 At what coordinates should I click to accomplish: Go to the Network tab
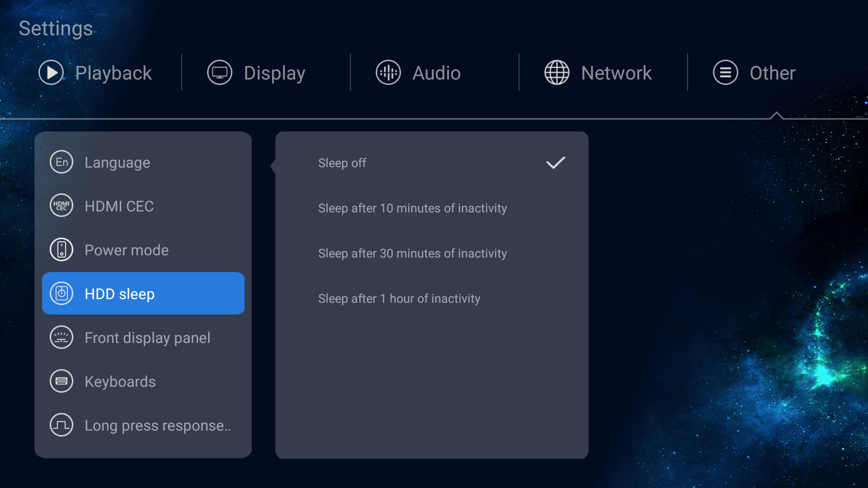[x=598, y=73]
